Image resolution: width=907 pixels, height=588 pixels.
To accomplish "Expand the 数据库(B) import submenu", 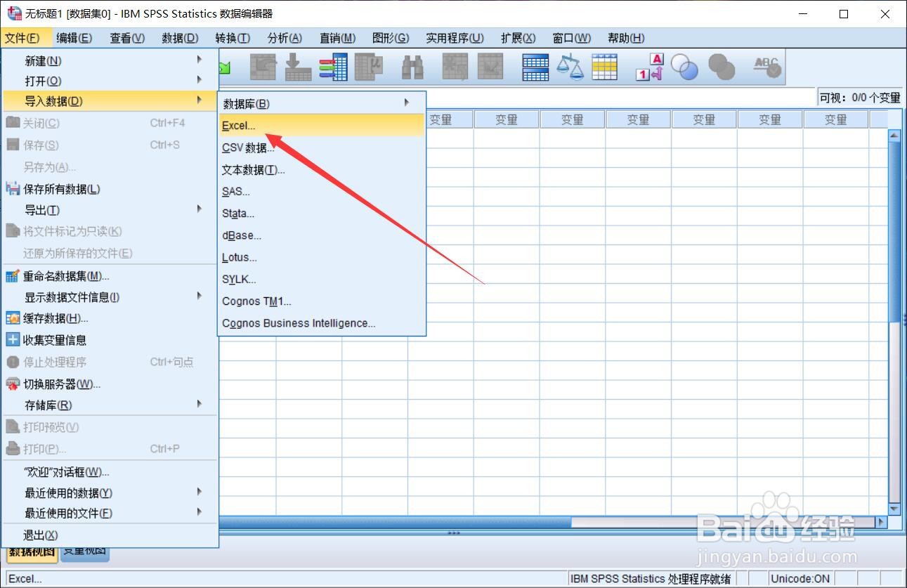I will [x=322, y=104].
